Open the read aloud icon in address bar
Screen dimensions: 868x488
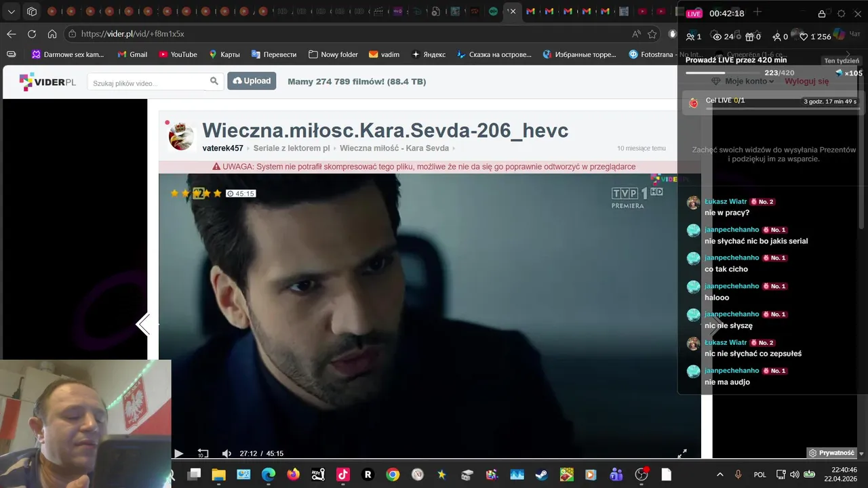(636, 34)
